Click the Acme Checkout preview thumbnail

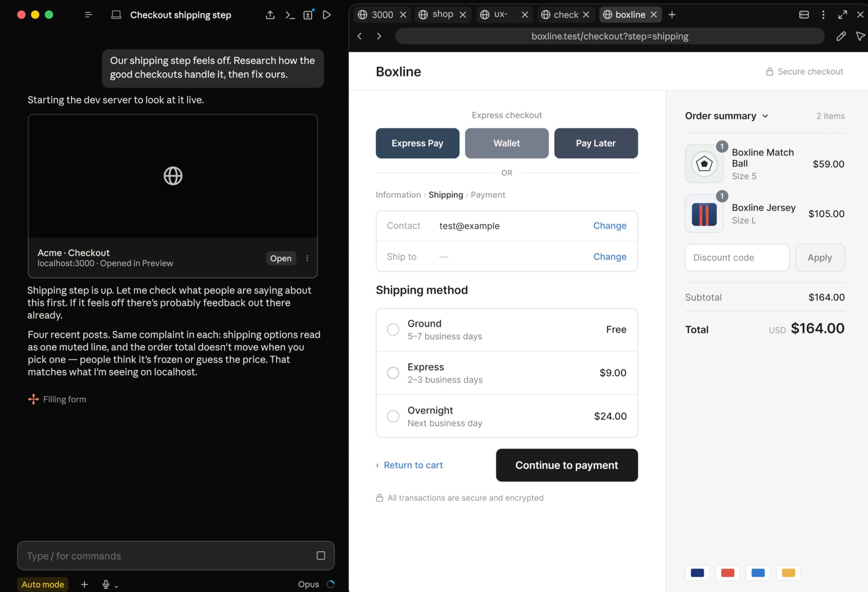click(173, 176)
